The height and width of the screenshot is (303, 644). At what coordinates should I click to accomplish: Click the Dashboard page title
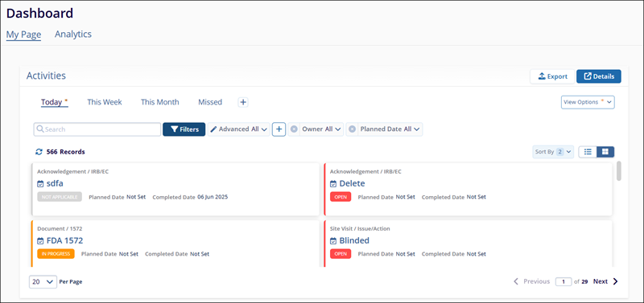coord(39,13)
